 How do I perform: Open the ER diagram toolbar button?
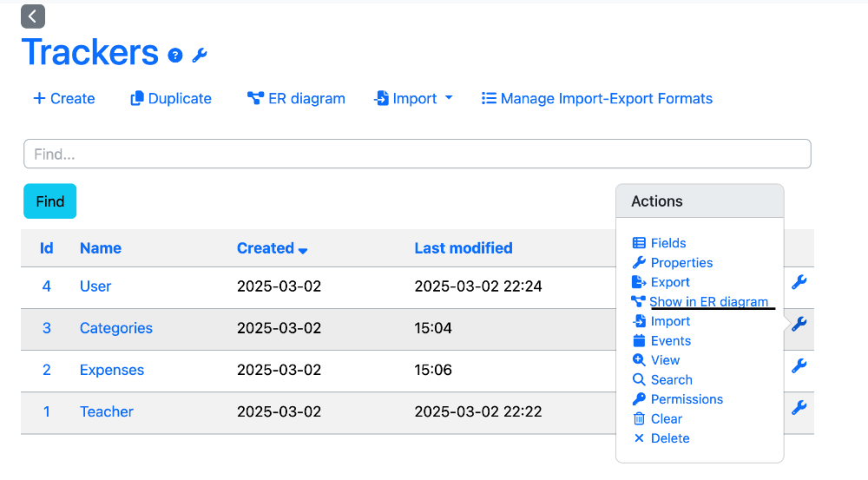click(x=296, y=99)
